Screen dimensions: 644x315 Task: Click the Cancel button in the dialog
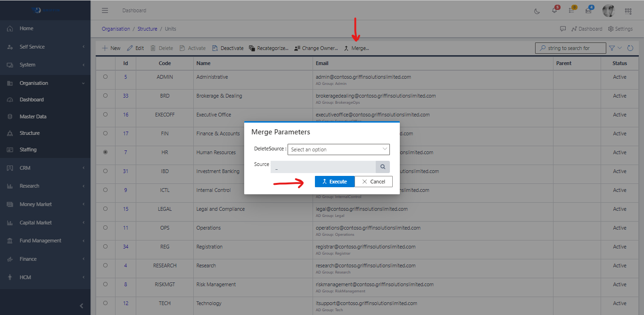point(373,182)
